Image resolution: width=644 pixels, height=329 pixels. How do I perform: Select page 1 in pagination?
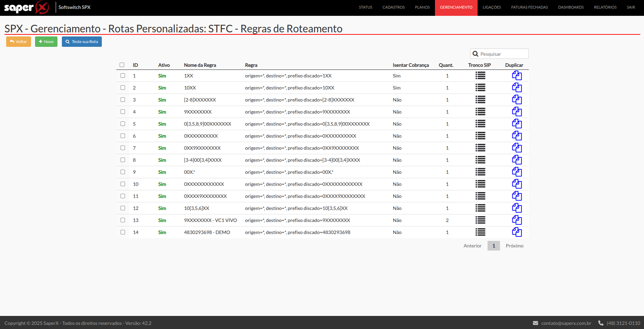[494, 246]
